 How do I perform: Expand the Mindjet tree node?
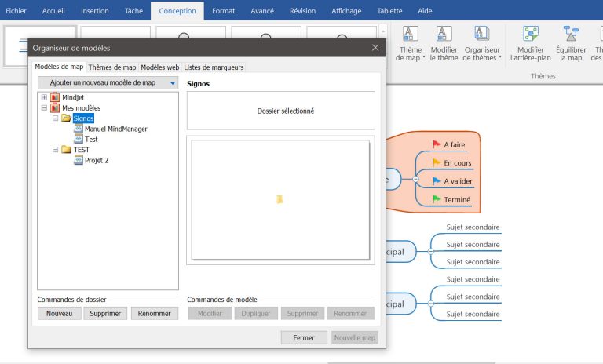[44, 97]
